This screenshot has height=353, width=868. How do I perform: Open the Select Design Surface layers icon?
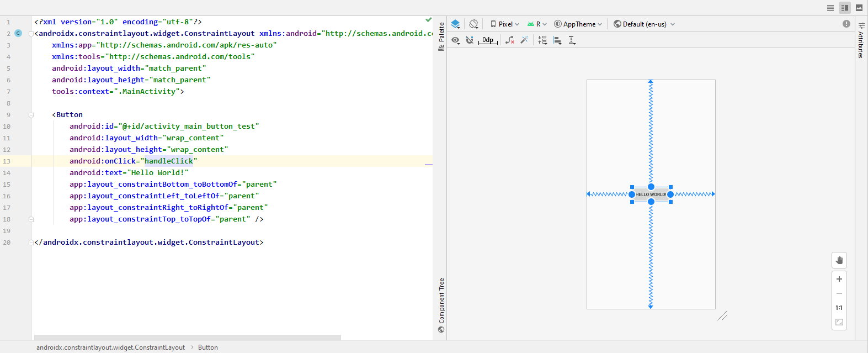point(455,24)
